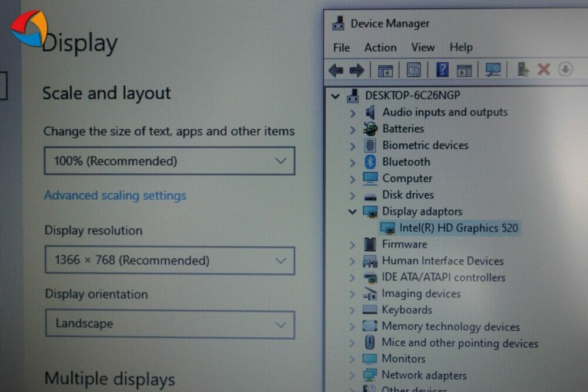Select Mice and other pointing devices label
The width and height of the screenshot is (588, 392).
[460, 343]
